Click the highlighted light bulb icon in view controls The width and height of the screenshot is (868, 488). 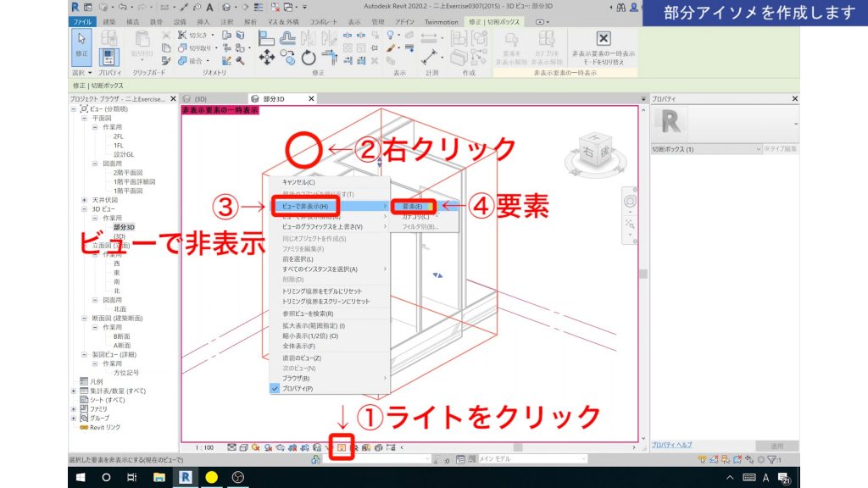342,446
